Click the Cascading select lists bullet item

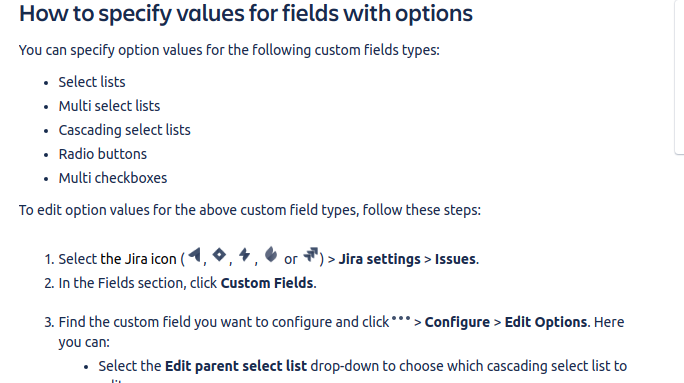(x=125, y=130)
